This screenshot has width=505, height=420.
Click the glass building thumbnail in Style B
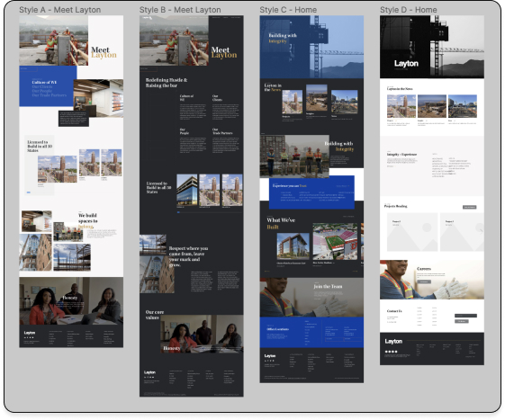[187, 190]
